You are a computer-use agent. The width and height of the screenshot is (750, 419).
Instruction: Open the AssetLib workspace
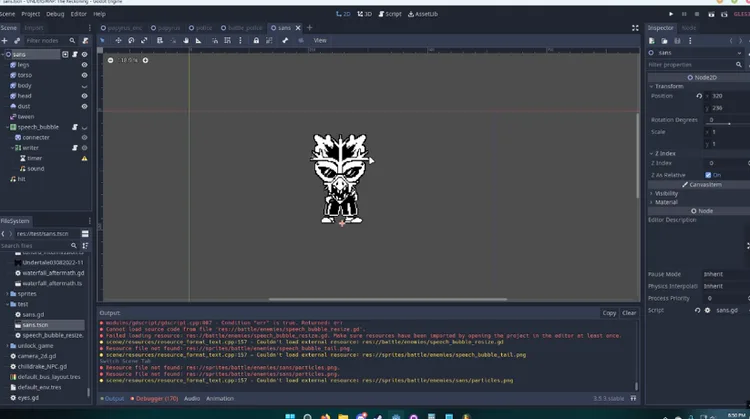coord(423,14)
